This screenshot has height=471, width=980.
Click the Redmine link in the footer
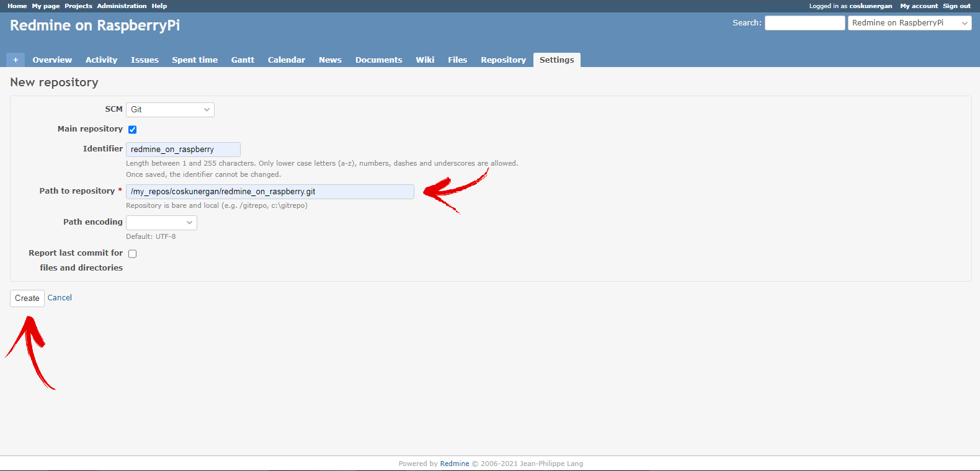[x=455, y=464]
